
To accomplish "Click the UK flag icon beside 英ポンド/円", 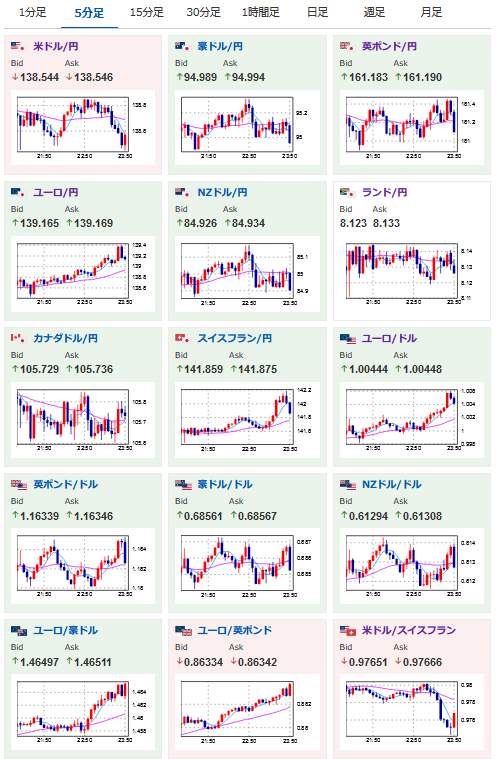I will (x=347, y=46).
